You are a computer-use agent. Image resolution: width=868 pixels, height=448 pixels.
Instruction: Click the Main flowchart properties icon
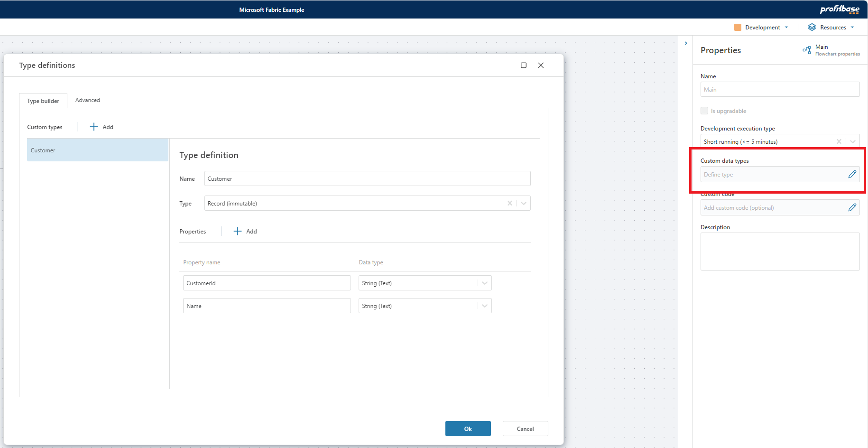pyautogui.click(x=806, y=50)
